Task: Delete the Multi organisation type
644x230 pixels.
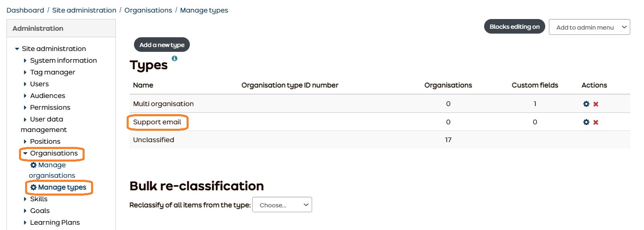Action: [x=596, y=104]
